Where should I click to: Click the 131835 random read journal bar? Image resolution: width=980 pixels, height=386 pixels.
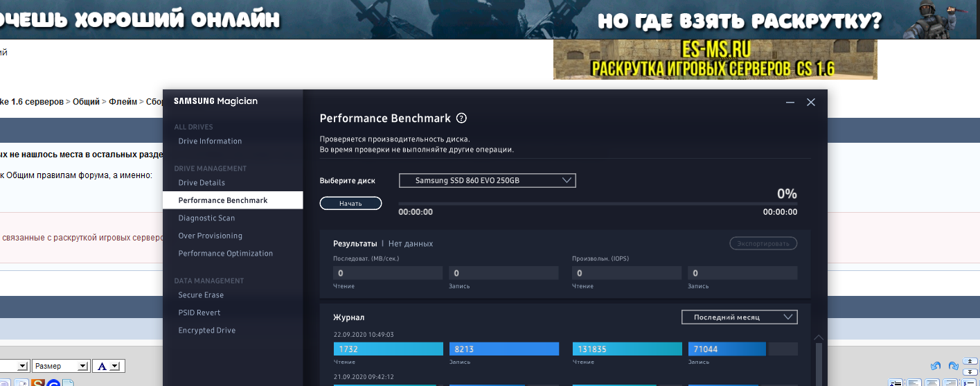pyautogui.click(x=627, y=349)
